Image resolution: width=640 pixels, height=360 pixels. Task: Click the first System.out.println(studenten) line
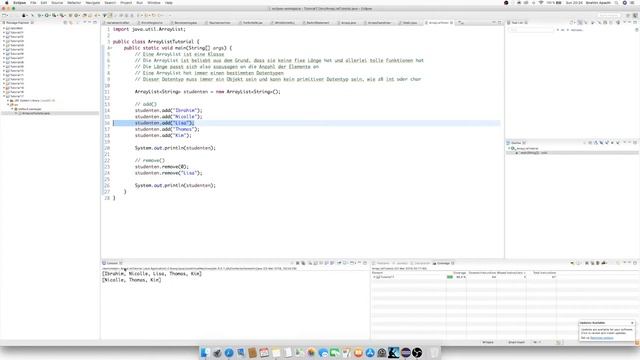click(175, 148)
